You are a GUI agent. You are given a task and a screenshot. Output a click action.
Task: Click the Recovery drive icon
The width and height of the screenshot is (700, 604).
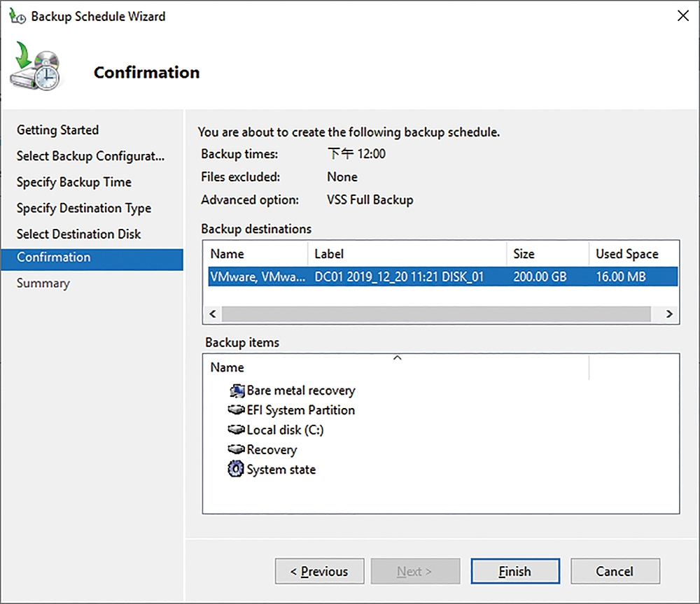click(x=236, y=449)
